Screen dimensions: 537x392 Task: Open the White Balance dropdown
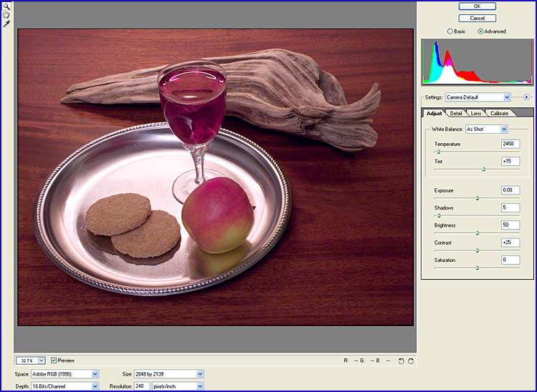[x=504, y=129]
